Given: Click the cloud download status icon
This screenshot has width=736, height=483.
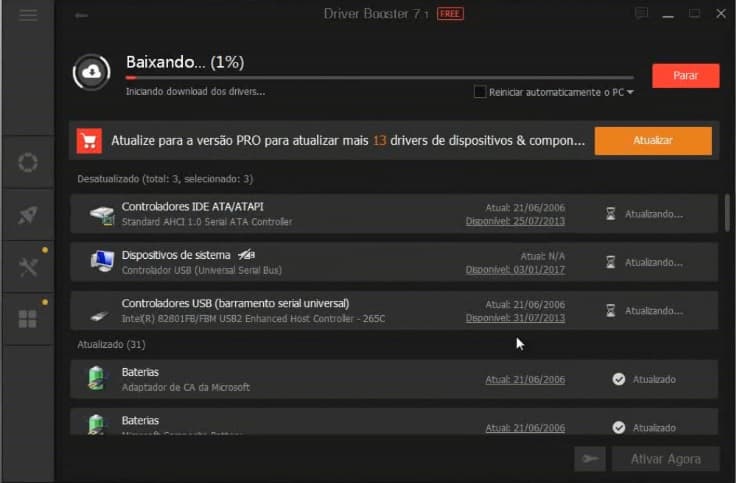Looking at the screenshot, I should coord(92,72).
